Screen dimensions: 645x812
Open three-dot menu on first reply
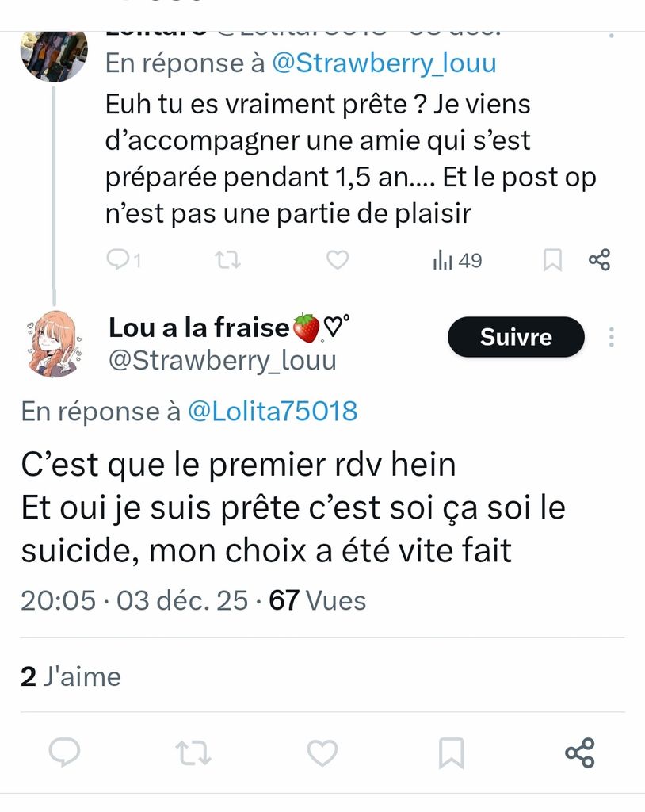(x=611, y=35)
